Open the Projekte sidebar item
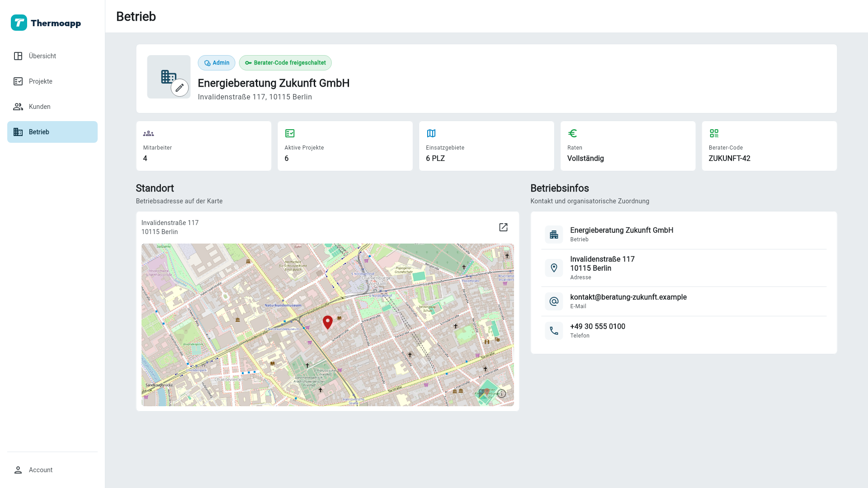 (52, 81)
